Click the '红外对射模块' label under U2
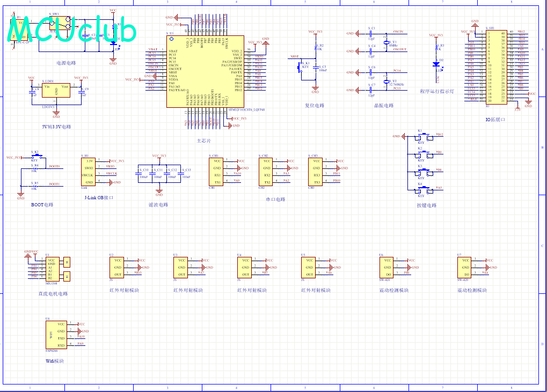The width and height of the screenshot is (547, 392). [x=124, y=290]
